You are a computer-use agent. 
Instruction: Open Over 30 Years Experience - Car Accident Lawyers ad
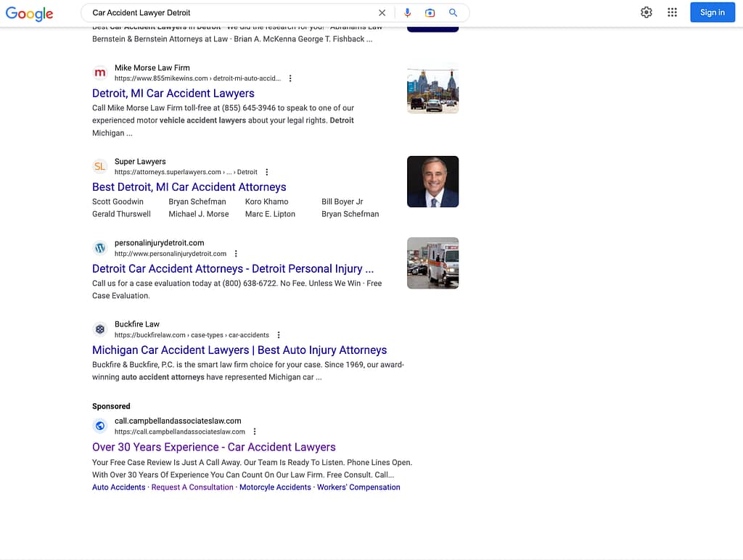[214, 448]
